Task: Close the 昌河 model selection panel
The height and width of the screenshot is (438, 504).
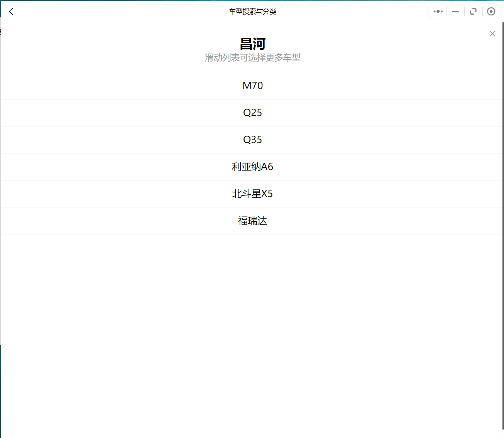Action: tap(492, 34)
